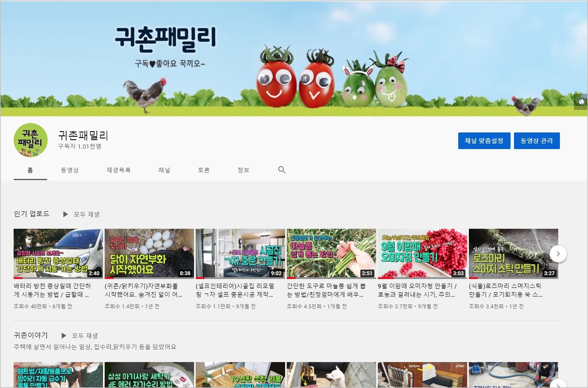The image size is (588, 388).
Task: Click the play icon beside 귀촌이야기 모두 재생
Action: pos(64,336)
